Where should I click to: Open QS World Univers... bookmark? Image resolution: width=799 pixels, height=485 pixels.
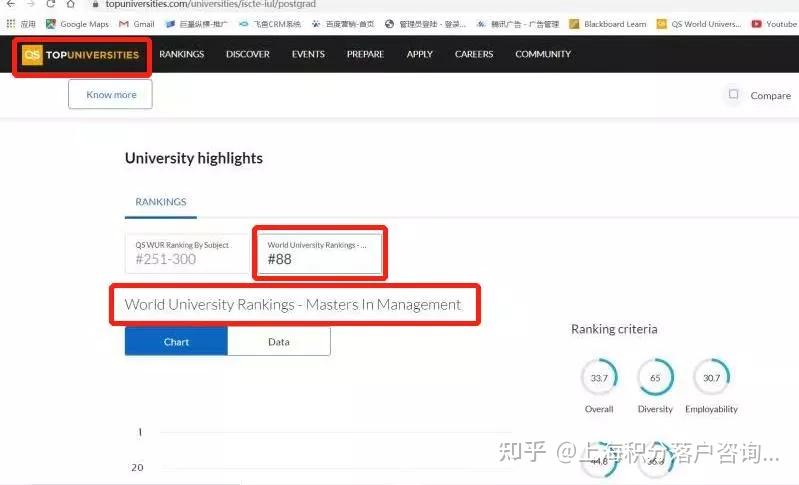[699, 24]
